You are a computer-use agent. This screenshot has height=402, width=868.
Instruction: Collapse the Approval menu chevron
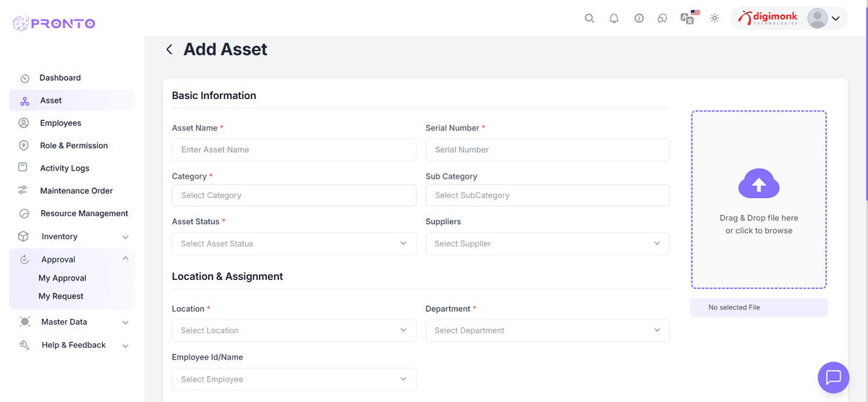point(125,259)
